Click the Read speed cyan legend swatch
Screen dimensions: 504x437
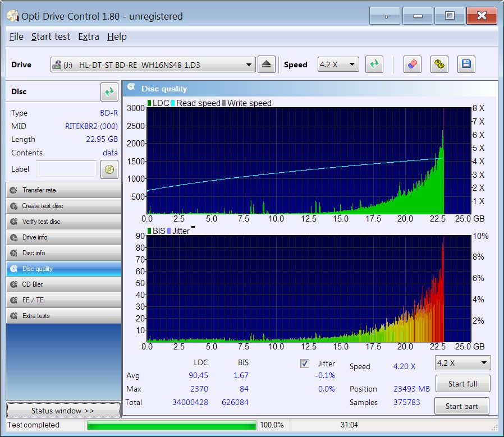coord(173,103)
